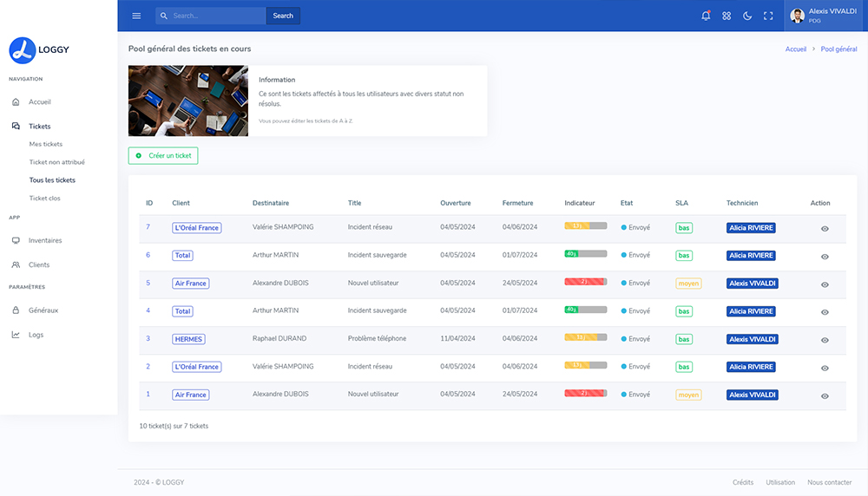
Task: Follow the Pool général breadcrumb link
Action: point(838,49)
